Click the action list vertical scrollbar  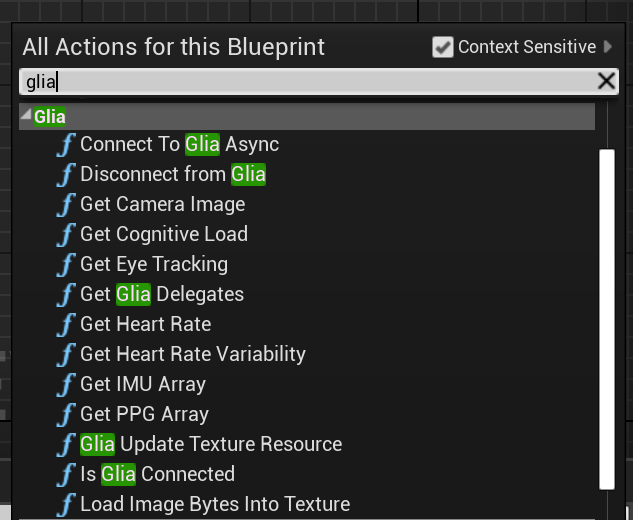coord(605,318)
